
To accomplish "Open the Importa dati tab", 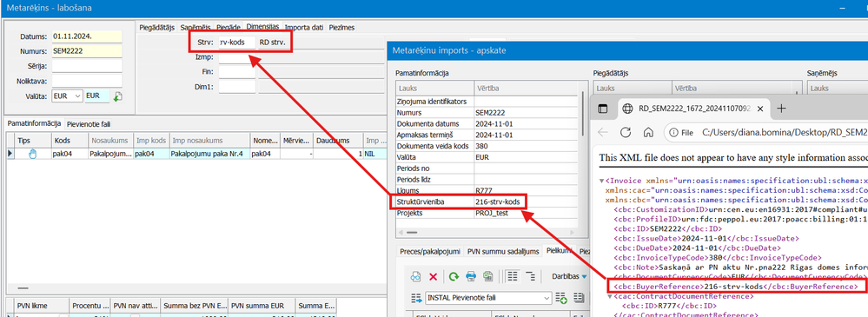I will pyautogui.click(x=304, y=27).
